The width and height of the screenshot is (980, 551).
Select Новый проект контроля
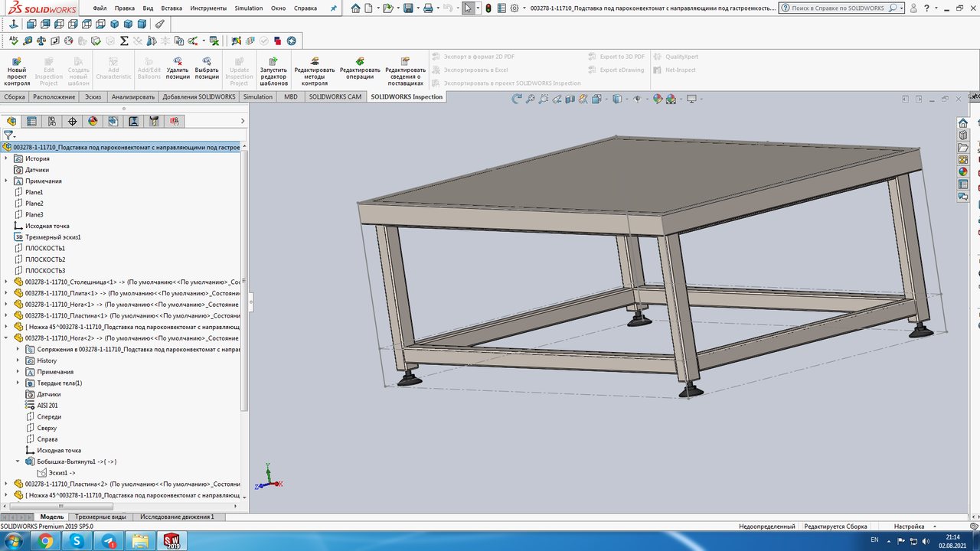tap(17, 70)
